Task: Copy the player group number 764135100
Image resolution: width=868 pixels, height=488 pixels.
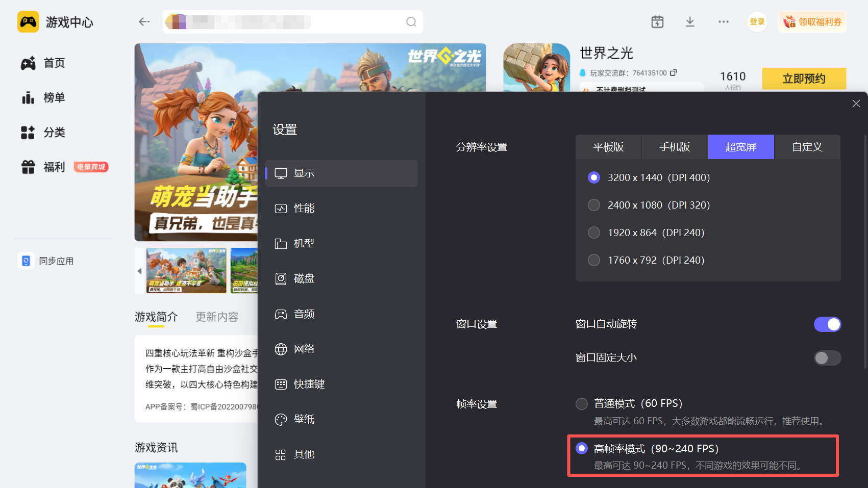Action: tap(674, 73)
